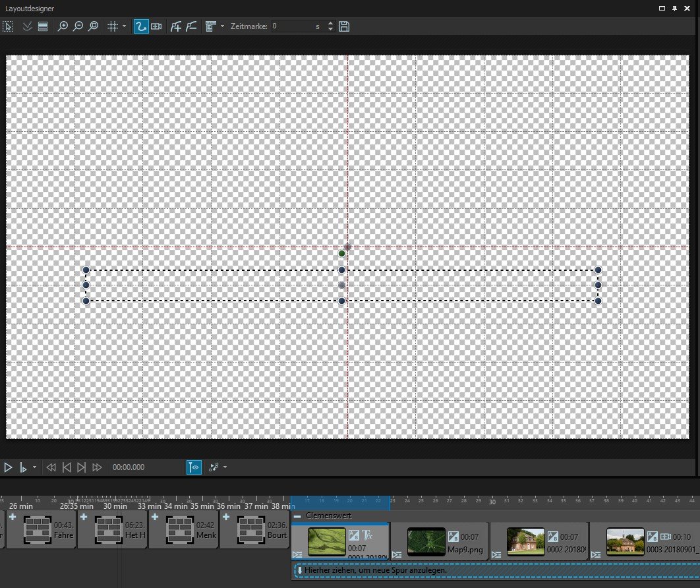The height and width of the screenshot is (588, 700).
Task: Click the skip to next frame icon
Action: coord(82,467)
